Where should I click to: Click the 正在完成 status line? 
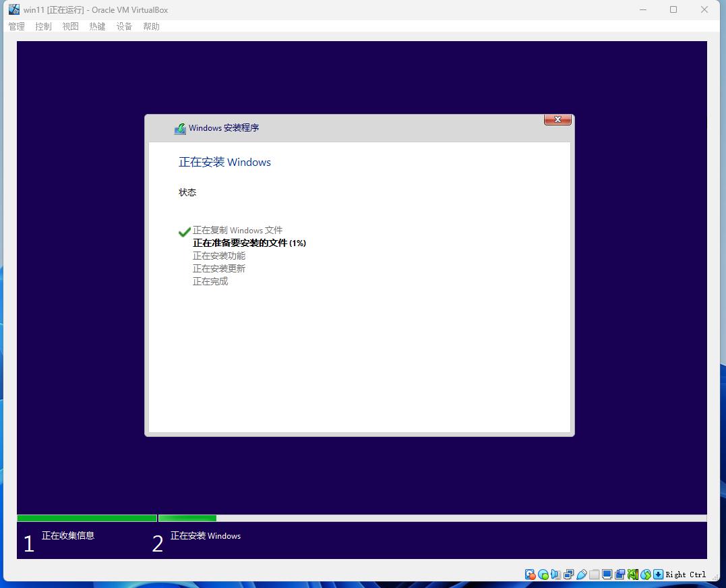(210, 281)
